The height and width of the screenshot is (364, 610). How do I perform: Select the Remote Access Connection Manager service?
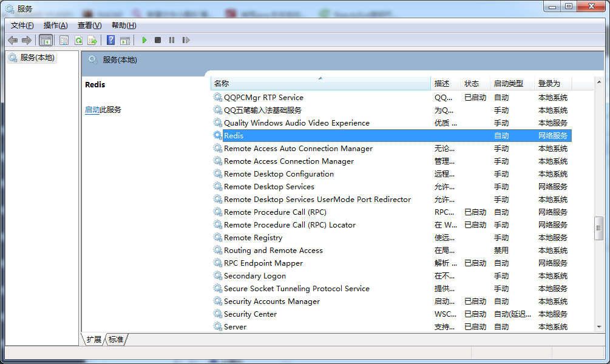pyautogui.click(x=289, y=161)
